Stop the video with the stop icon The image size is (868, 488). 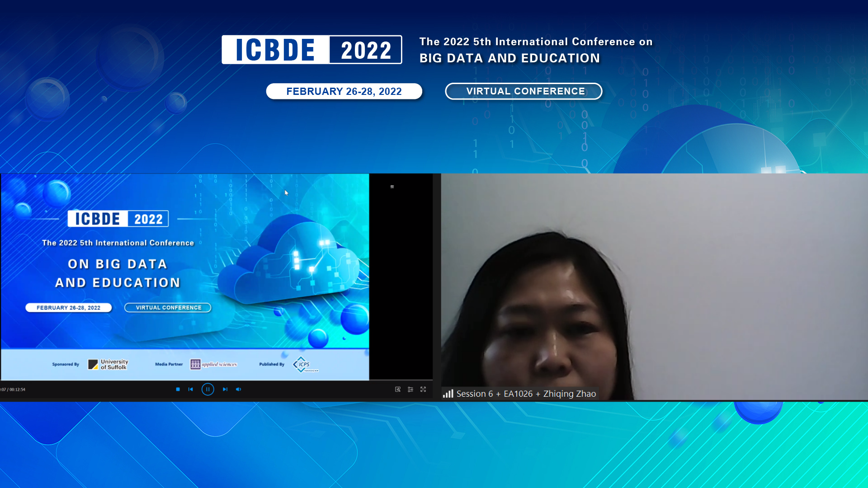pyautogui.click(x=178, y=389)
